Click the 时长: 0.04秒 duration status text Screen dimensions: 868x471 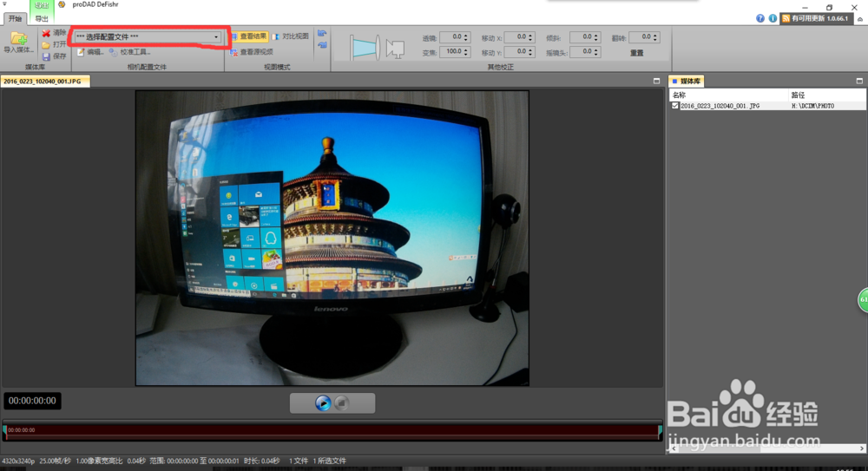262,461
